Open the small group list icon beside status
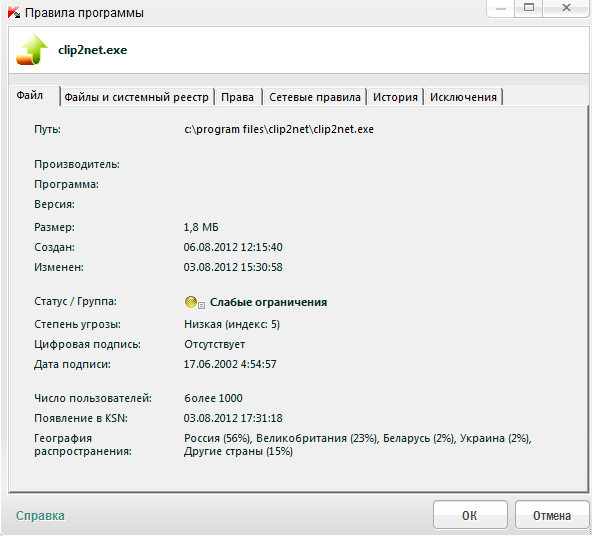The height and width of the screenshot is (536, 592). (x=202, y=305)
